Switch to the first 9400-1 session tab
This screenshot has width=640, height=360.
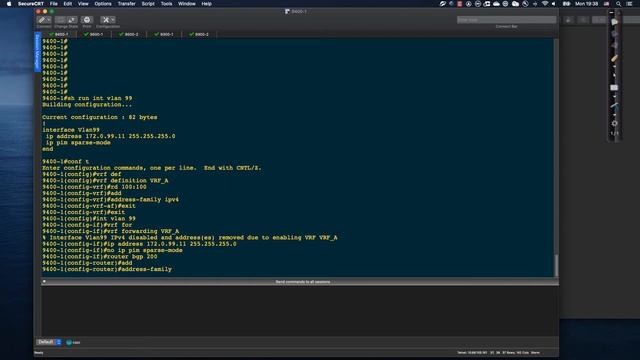(x=59, y=34)
